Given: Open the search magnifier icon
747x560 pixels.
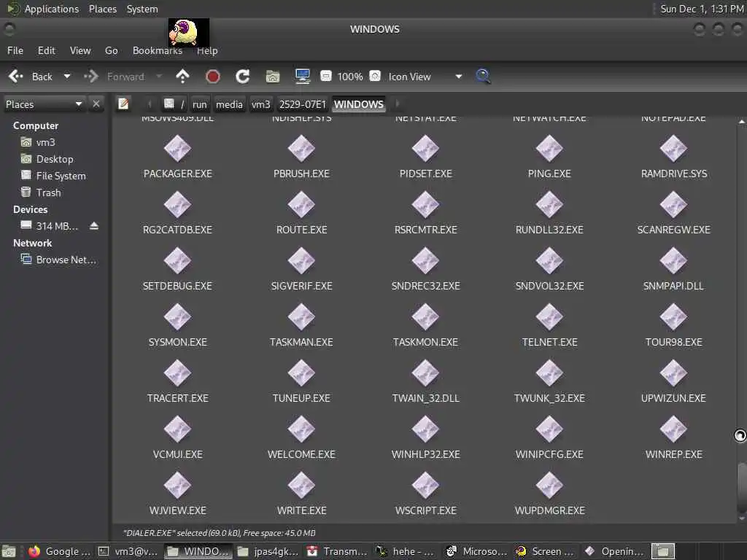Looking at the screenshot, I should click(x=483, y=76).
